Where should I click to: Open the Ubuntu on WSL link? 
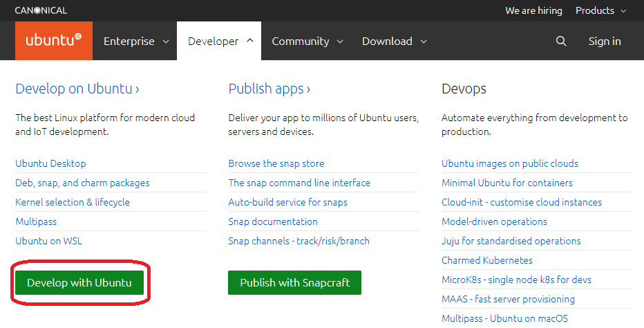click(48, 241)
